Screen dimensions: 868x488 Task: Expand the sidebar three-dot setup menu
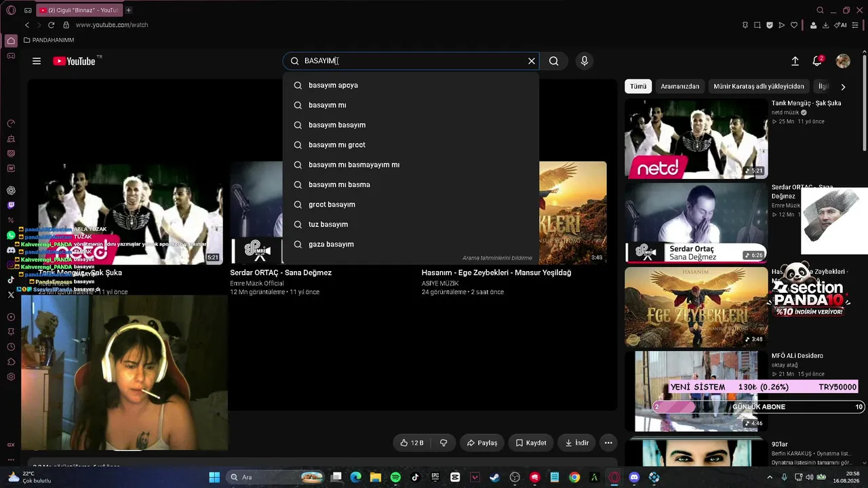(11, 460)
